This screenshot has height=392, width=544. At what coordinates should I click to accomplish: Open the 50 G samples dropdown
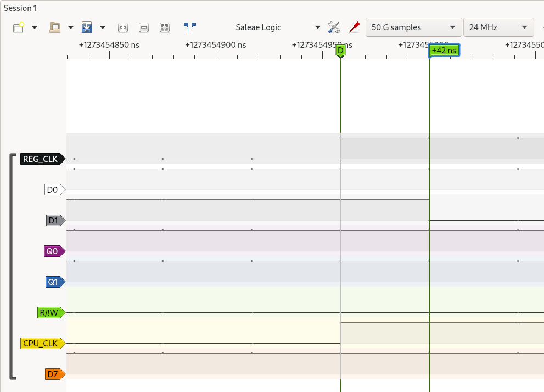(413, 27)
